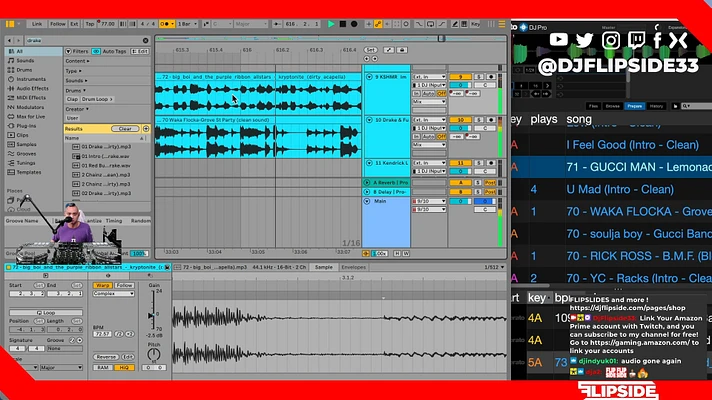Screen dimensions: 712x400
Task: Open the Major scale dropdown in toolbar
Action: (250, 24)
